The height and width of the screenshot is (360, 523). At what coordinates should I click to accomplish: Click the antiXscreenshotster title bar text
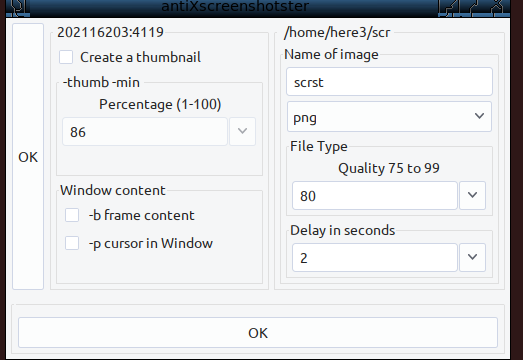pos(235,6)
